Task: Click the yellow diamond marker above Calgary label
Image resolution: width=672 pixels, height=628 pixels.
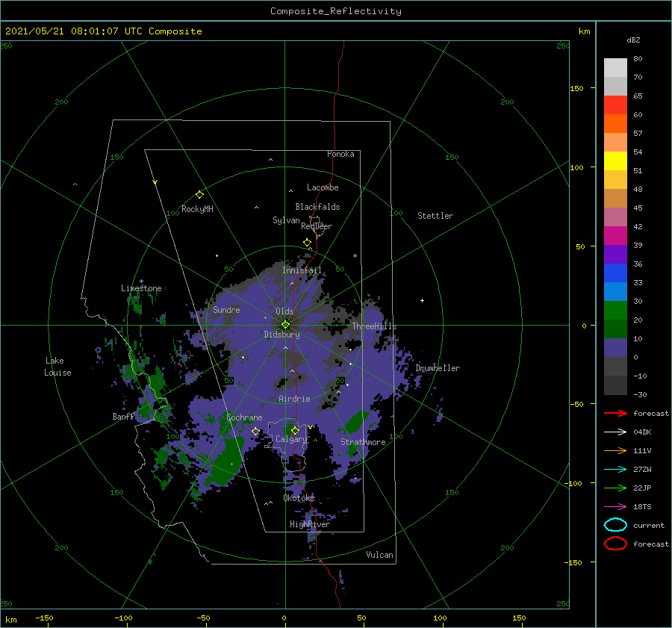Action: click(x=295, y=430)
